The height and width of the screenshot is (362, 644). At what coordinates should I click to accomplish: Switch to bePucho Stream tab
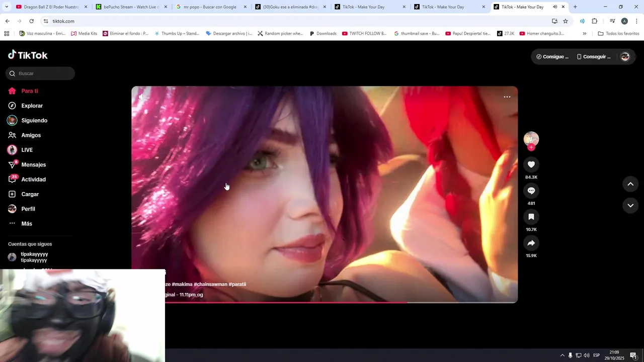click(x=131, y=7)
